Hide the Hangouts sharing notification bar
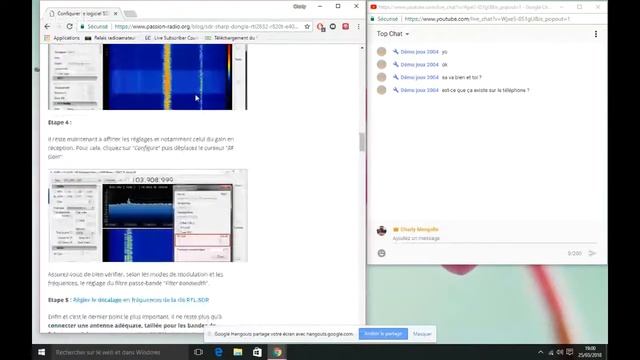This screenshot has height=360, width=640. click(x=422, y=334)
